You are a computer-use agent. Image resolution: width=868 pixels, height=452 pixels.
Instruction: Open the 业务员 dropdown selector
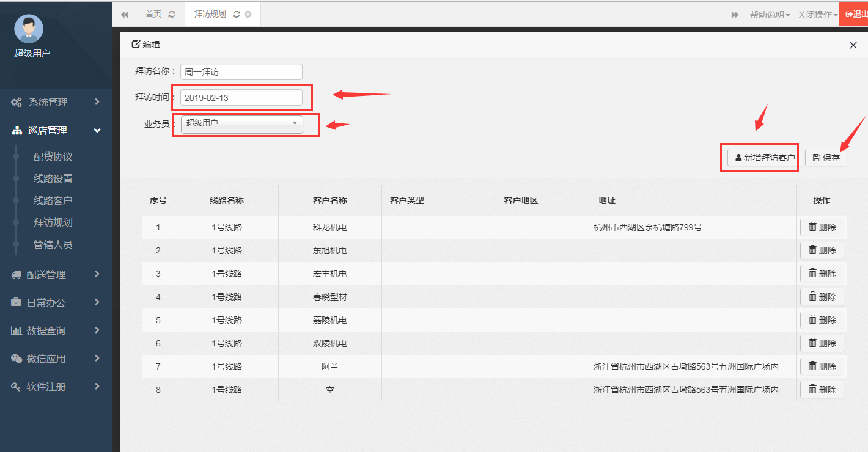point(241,123)
